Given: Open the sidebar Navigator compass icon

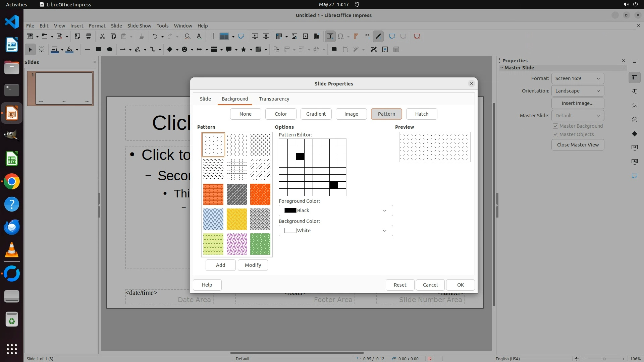Looking at the screenshot, I should 634,120.
